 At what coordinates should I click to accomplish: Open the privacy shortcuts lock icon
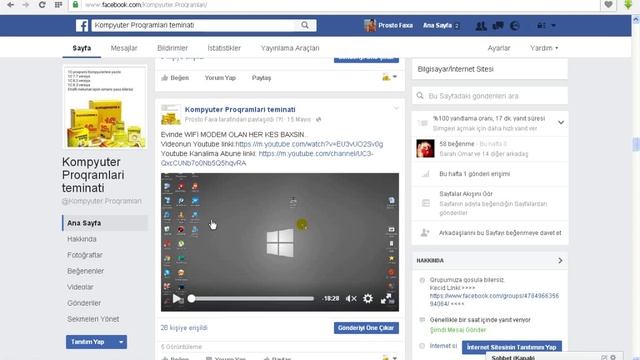[x=541, y=26]
